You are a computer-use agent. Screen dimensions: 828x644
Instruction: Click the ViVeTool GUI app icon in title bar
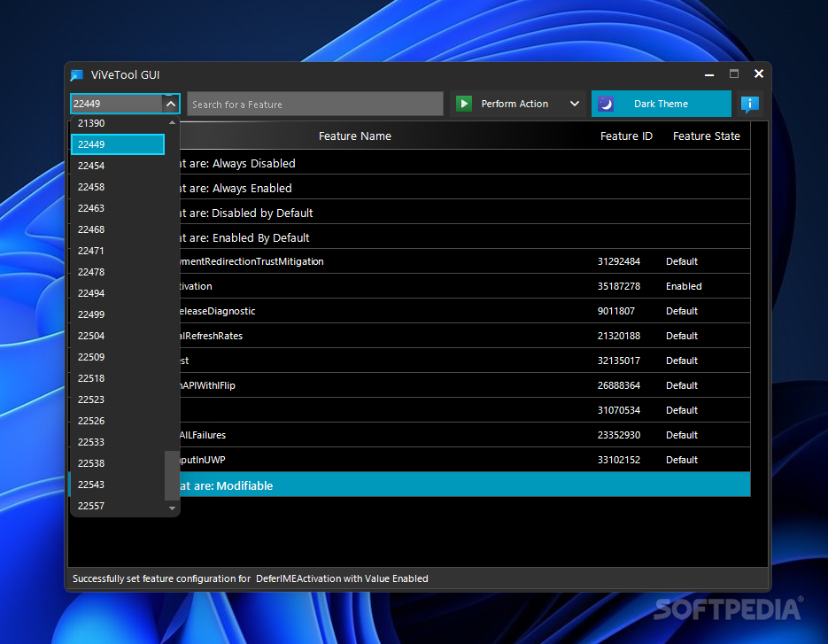click(77, 75)
